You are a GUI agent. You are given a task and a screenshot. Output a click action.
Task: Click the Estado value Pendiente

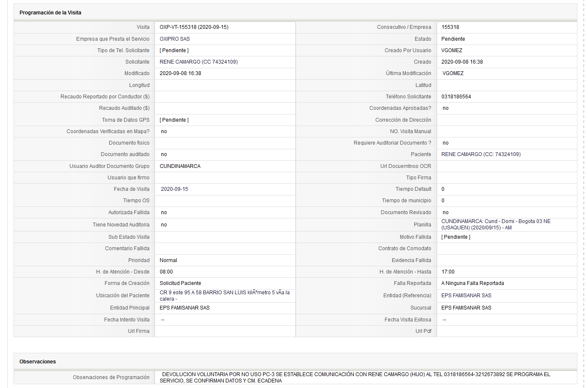click(453, 39)
